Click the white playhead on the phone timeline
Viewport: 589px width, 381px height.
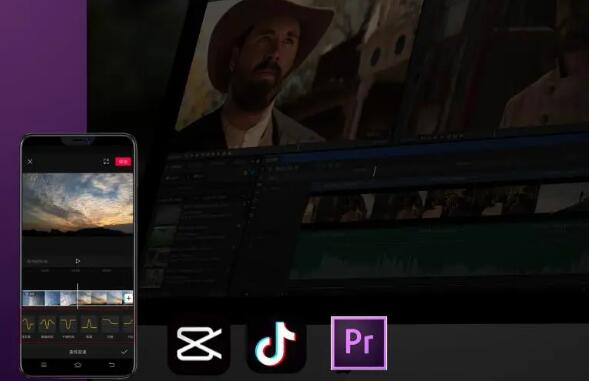[x=78, y=296]
